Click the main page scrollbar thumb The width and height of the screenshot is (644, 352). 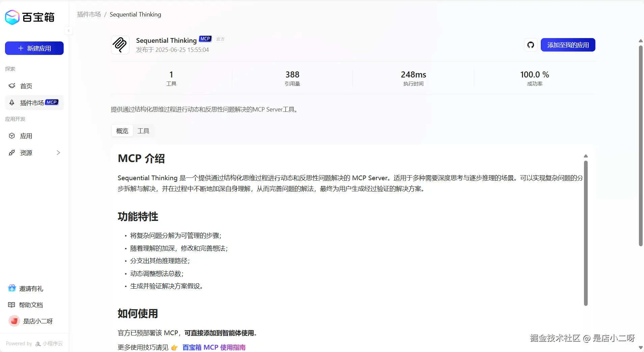(640, 146)
